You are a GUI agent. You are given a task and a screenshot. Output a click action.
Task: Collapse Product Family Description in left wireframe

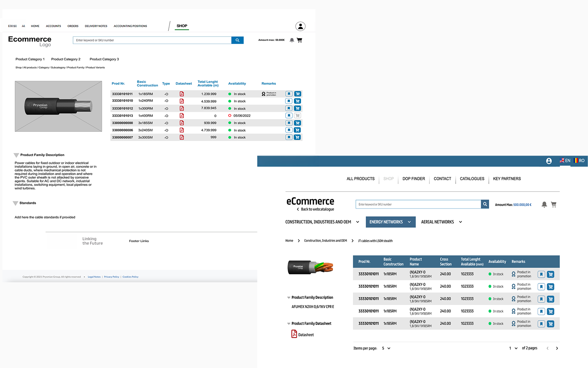pos(16,155)
